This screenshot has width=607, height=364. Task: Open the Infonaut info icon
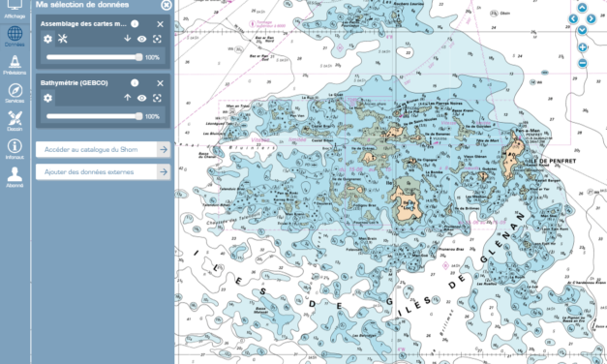click(15, 149)
